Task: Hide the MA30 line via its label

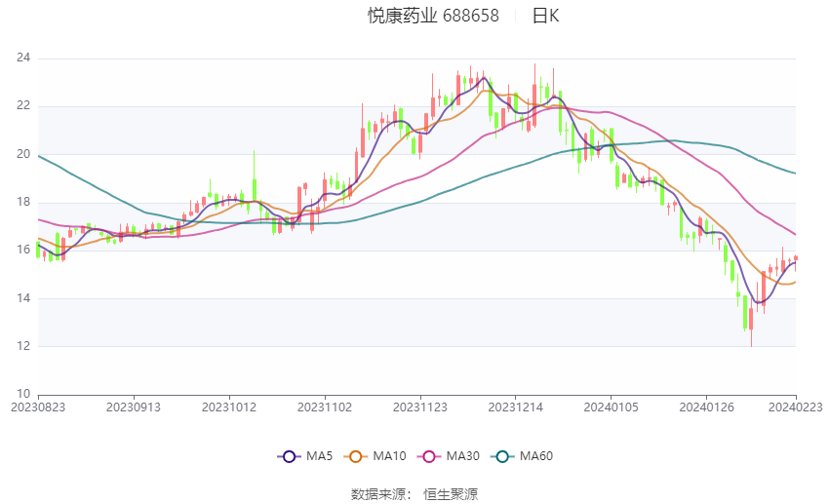Action: click(x=462, y=456)
